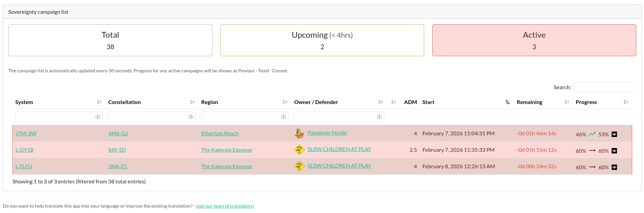Image resolution: width=644 pixels, height=213 pixels.
Task: Sort table by System column icon
Action: pos(99,102)
